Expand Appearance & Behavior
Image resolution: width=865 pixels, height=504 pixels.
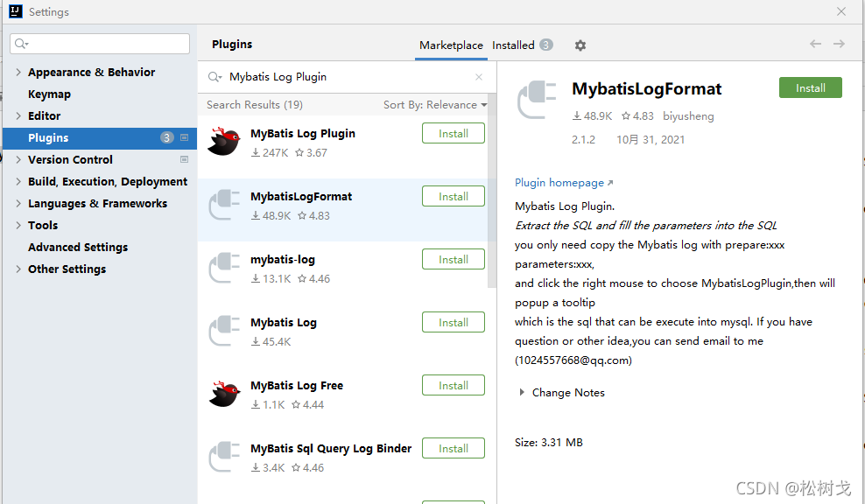point(18,73)
